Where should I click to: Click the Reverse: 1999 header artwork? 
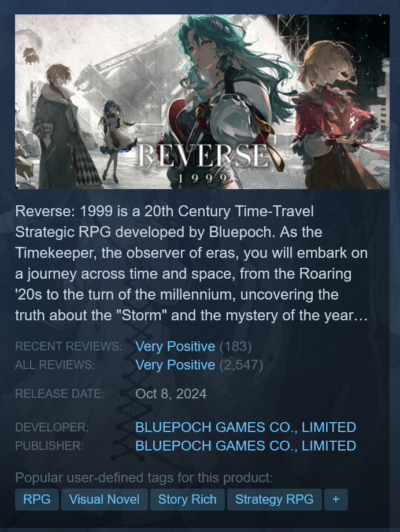coord(202,101)
